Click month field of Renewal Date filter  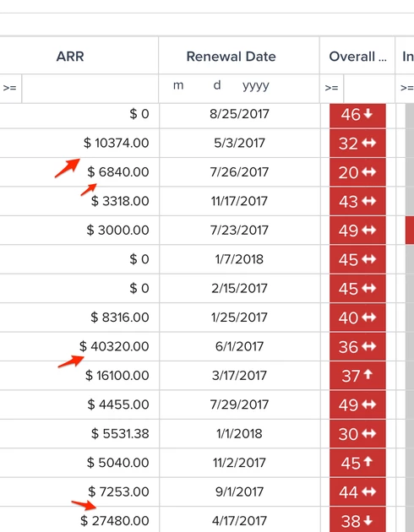tap(178, 85)
